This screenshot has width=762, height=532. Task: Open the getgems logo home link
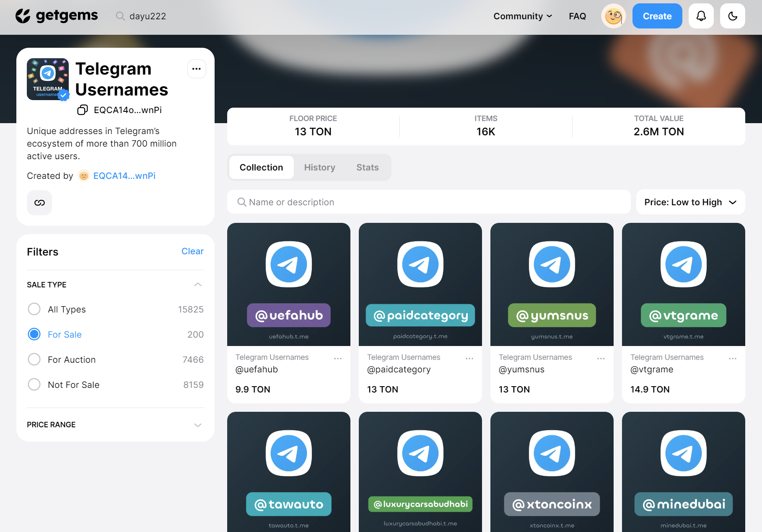[x=57, y=16]
